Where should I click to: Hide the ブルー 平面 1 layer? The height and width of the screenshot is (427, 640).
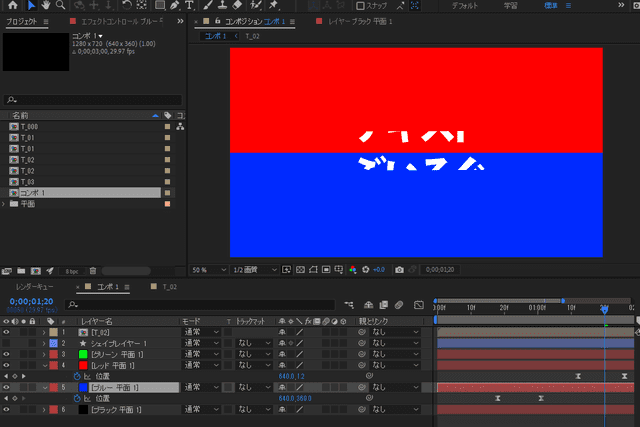tap(6, 387)
